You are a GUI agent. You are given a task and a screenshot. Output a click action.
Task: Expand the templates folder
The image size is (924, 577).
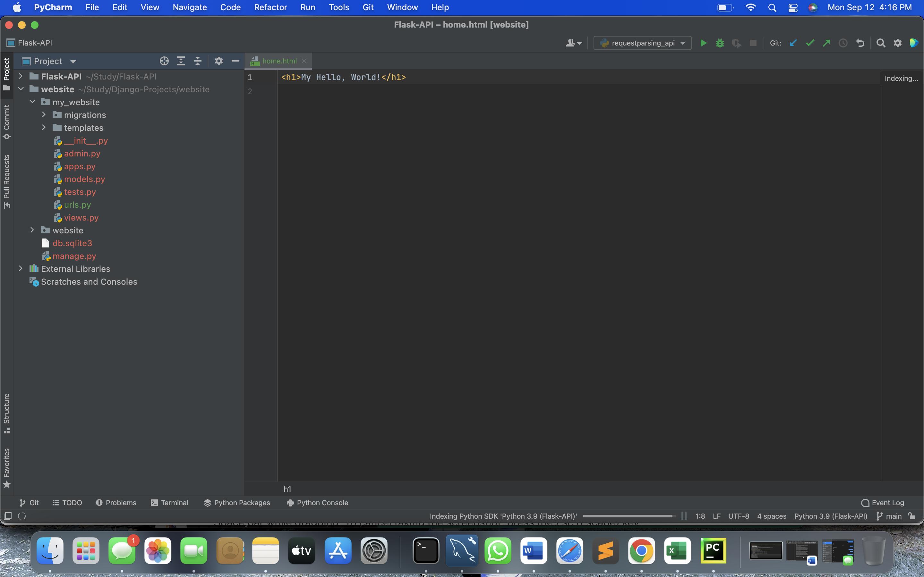click(44, 128)
